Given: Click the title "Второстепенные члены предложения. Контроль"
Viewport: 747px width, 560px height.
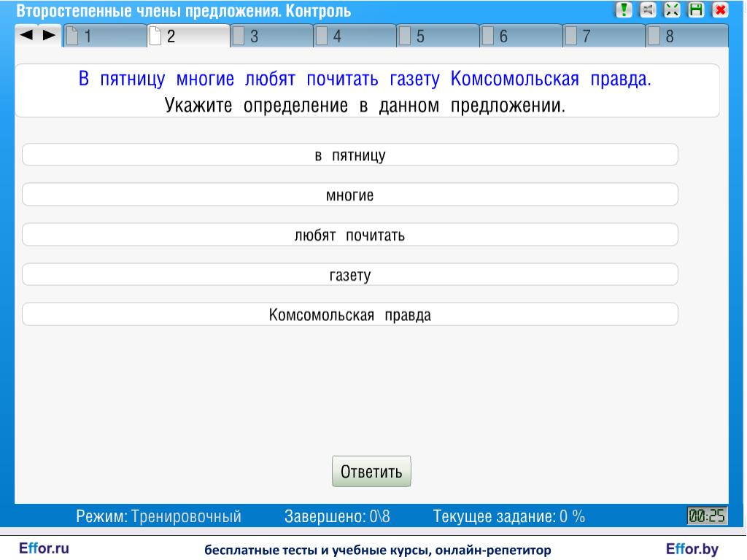Looking at the screenshot, I should [183, 10].
